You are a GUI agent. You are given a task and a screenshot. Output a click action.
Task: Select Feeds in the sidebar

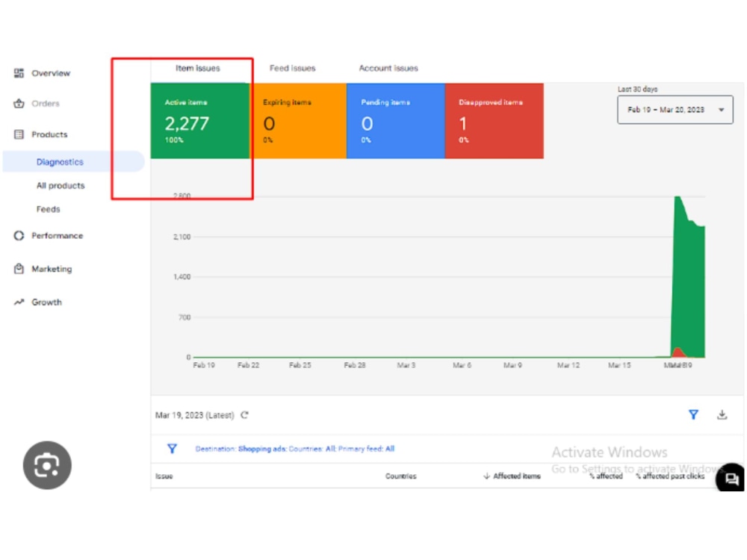48,209
